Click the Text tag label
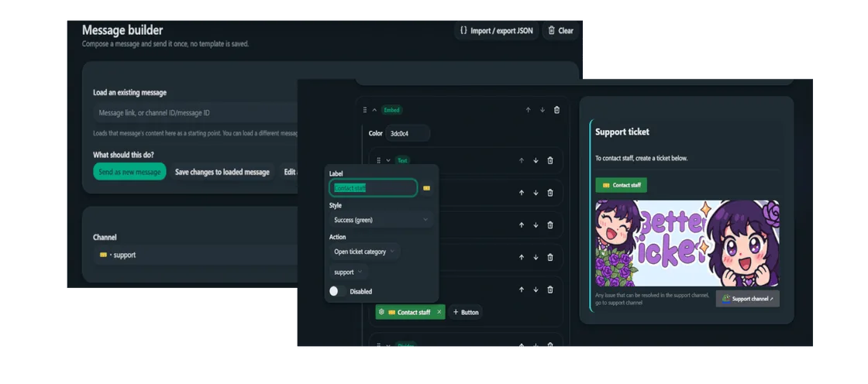 click(x=402, y=160)
